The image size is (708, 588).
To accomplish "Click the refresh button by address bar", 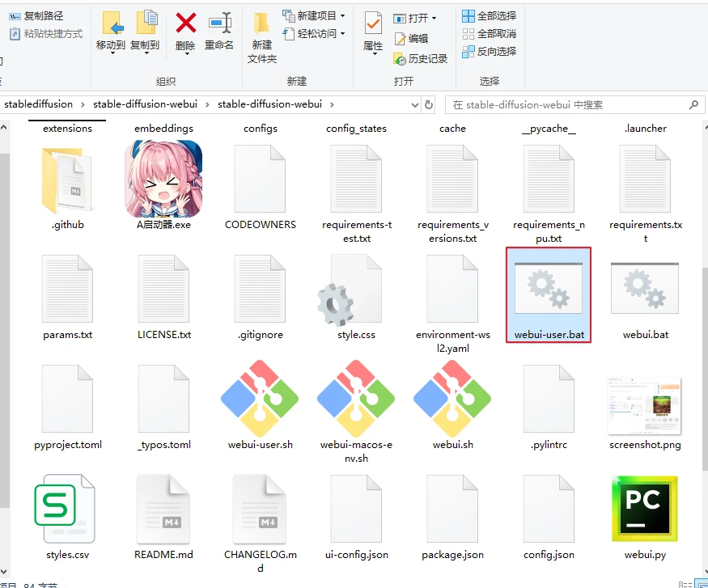I will coord(429,105).
